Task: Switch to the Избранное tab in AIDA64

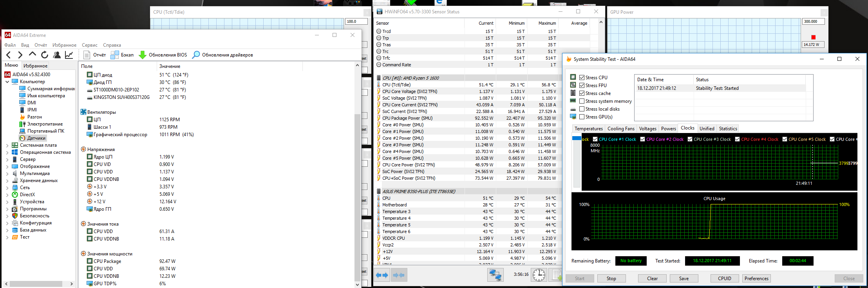Action: [35, 66]
